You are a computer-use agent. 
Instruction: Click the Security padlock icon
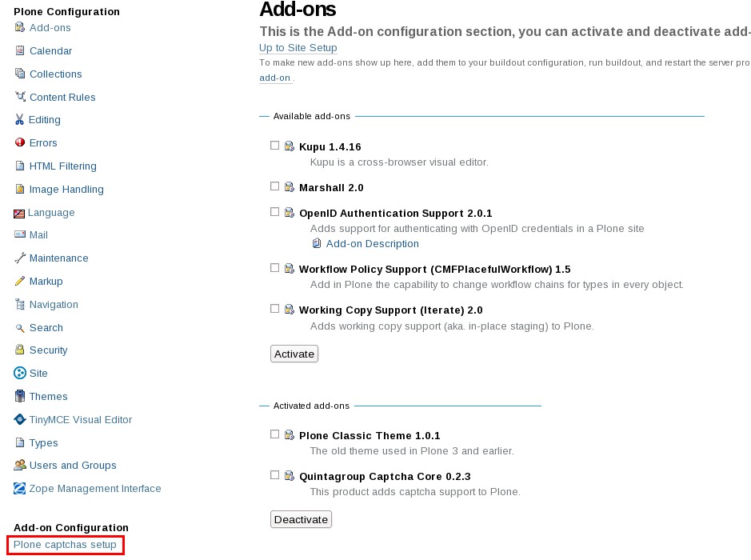click(20, 350)
